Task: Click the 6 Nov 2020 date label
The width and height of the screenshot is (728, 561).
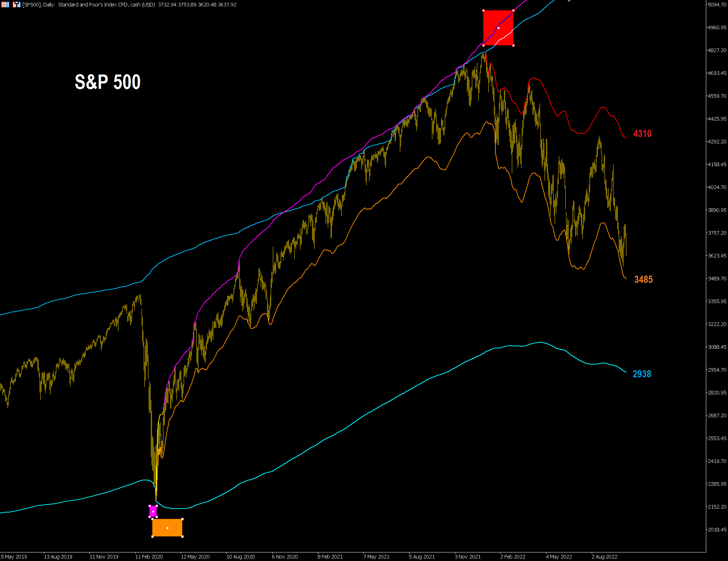Action: pyautogui.click(x=285, y=557)
